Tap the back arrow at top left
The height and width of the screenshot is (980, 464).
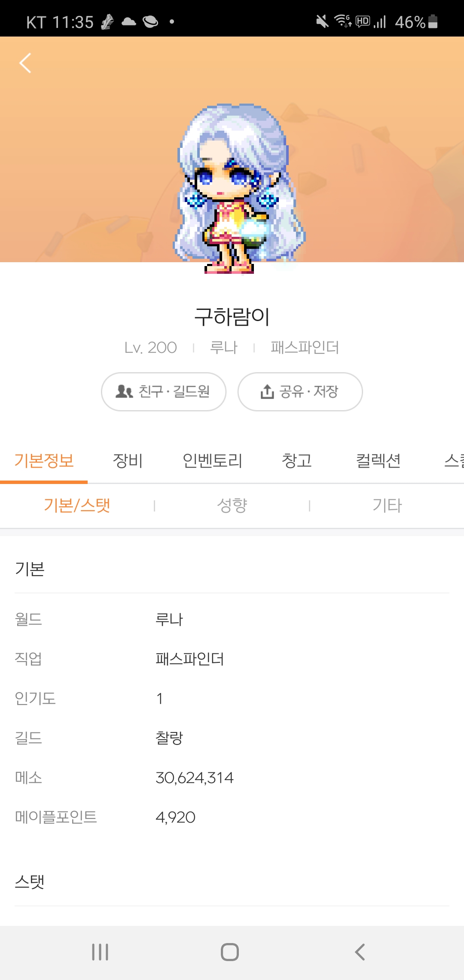(25, 63)
